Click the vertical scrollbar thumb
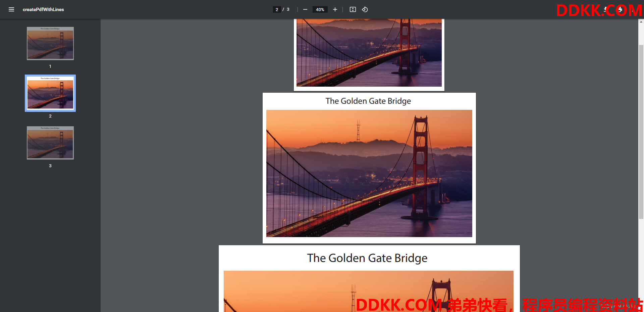The width and height of the screenshot is (644, 312). tap(641, 132)
